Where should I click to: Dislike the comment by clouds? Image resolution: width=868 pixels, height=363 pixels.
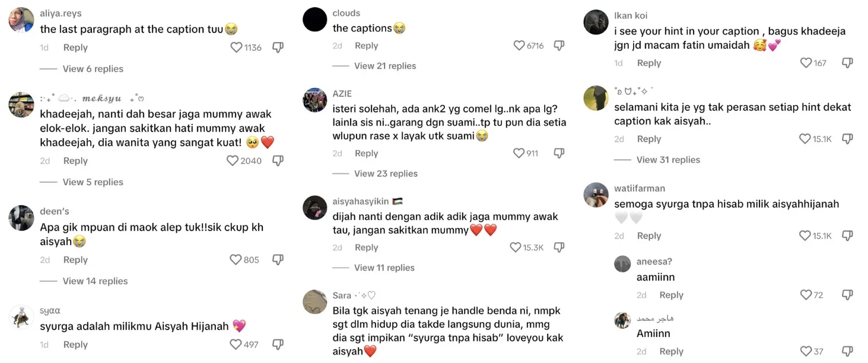559,46
